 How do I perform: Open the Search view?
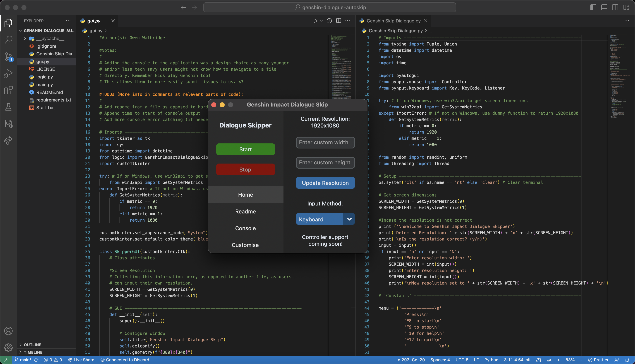pos(9,40)
